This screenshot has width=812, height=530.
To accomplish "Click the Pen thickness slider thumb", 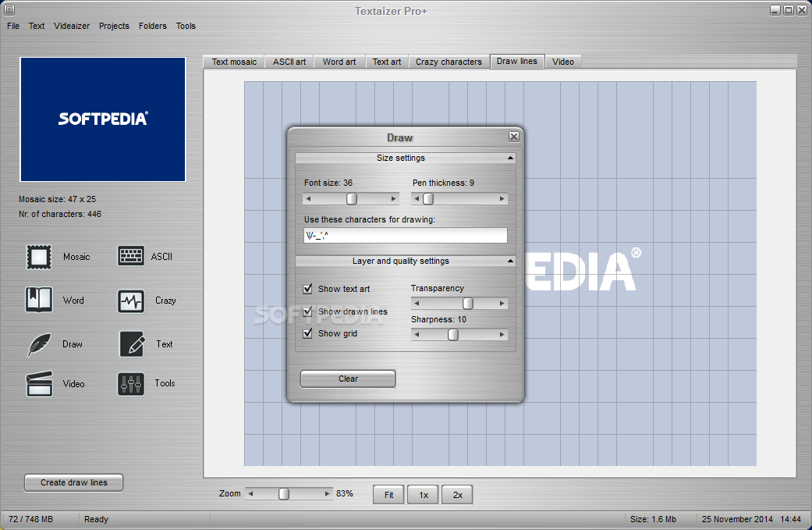I will pos(428,199).
